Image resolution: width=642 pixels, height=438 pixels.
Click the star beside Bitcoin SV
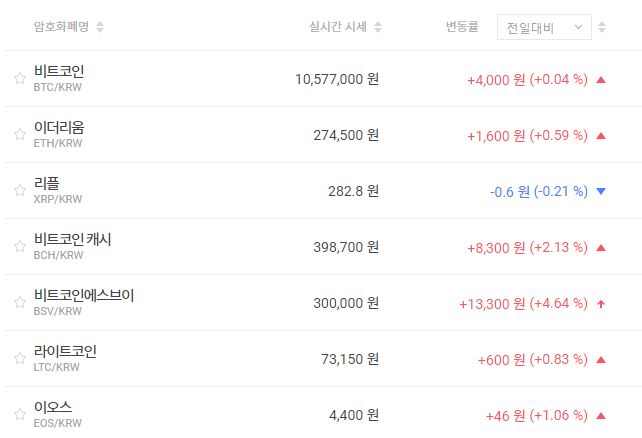19,303
